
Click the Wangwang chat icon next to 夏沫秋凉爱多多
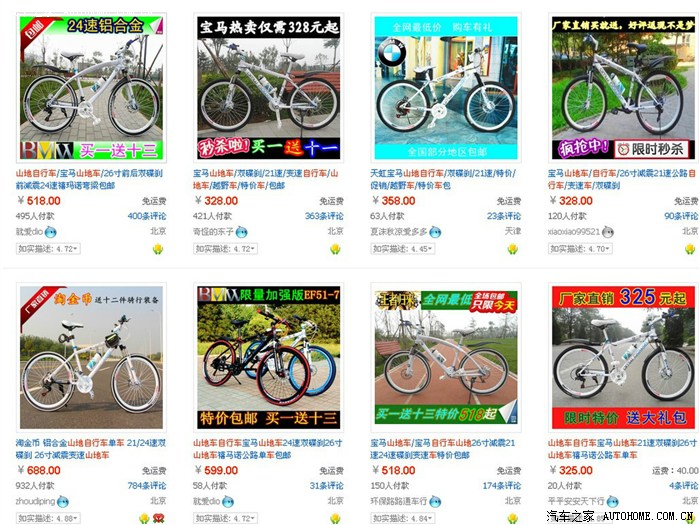tap(435, 232)
